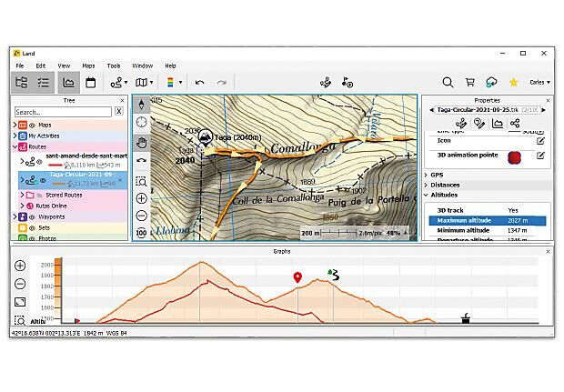The image size is (564, 392).
Task: Open the shopping cart store icon
Action: (469, 83)
